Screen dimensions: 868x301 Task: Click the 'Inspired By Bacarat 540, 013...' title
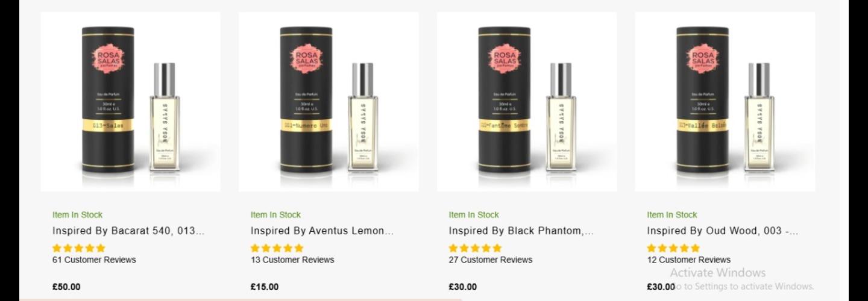(128, 231)
